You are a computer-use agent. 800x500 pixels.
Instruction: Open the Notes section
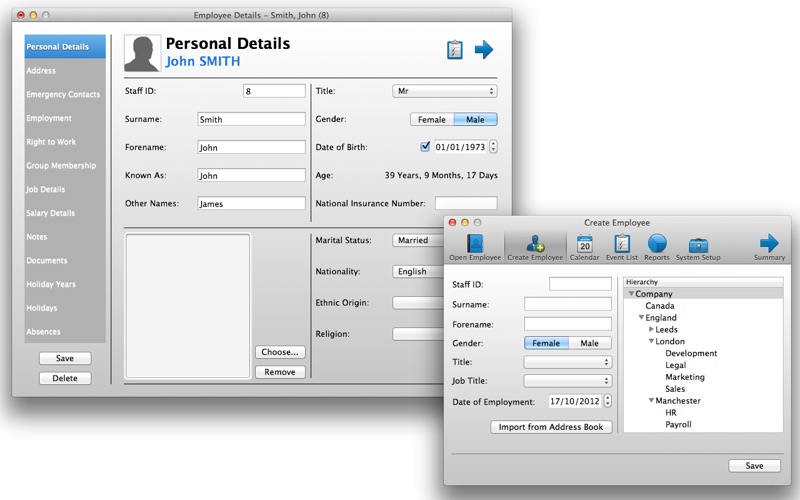point(65,237)
